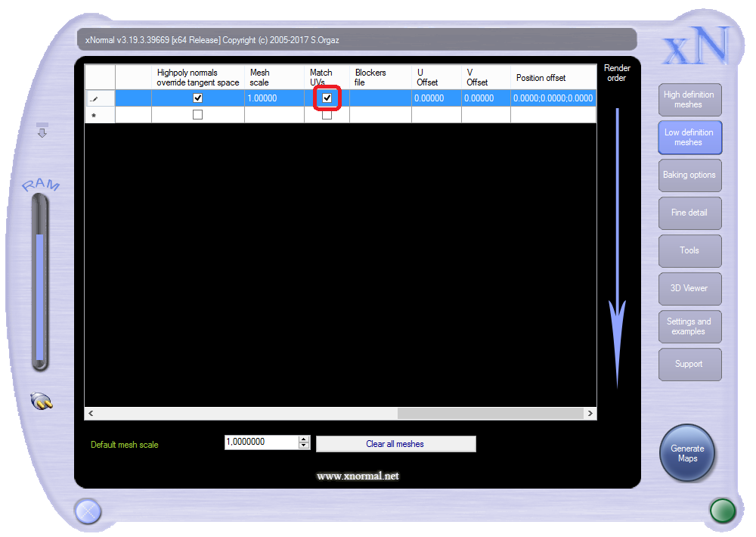Viewport: 756px width, 537px height.
Task: Click the pencil row header icon
Action: [x=94, y=98]
